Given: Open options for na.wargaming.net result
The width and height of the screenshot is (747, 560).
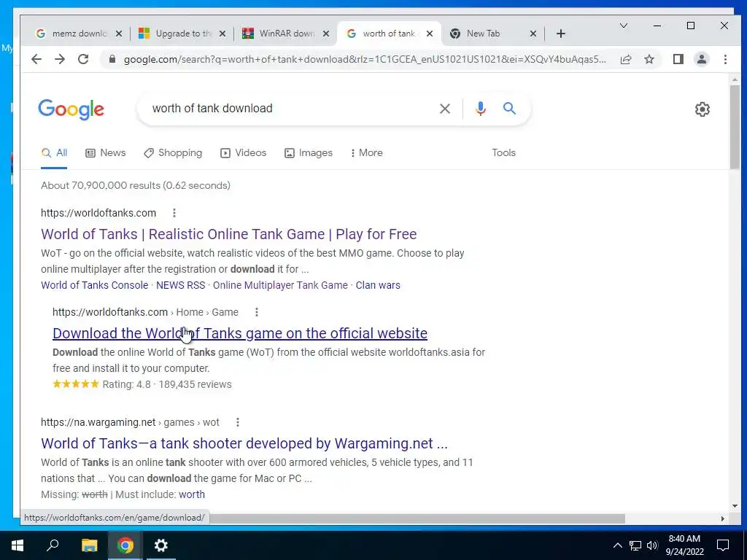Looking at the screenshot, I should click(x=237, y=422).
